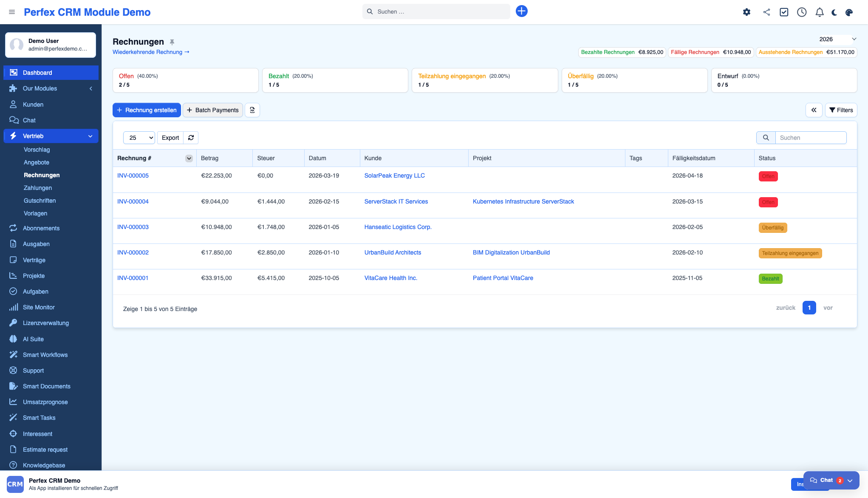Open the 25 entries-per-page dropdown
This screenshot has height=498, width=868.
(x=139, y=138)
